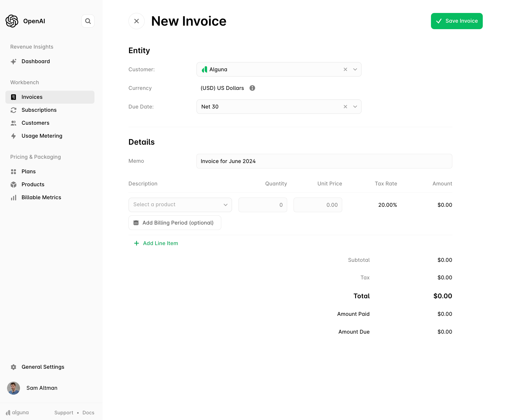The height and width of the screenshot is (420, 530).
Task: Close the New Invoice form
Action: tap(137, 21)
